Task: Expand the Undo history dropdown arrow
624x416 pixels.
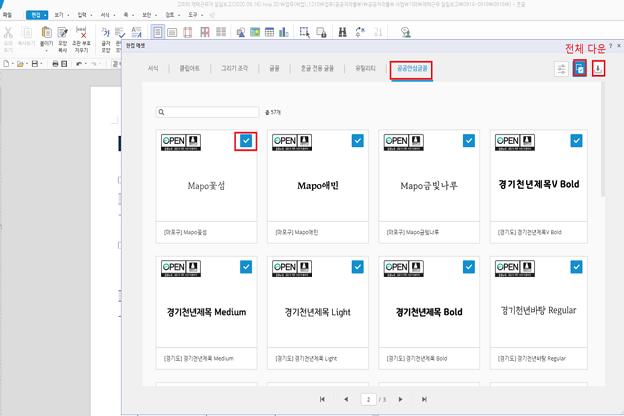Action: [86, 64]
